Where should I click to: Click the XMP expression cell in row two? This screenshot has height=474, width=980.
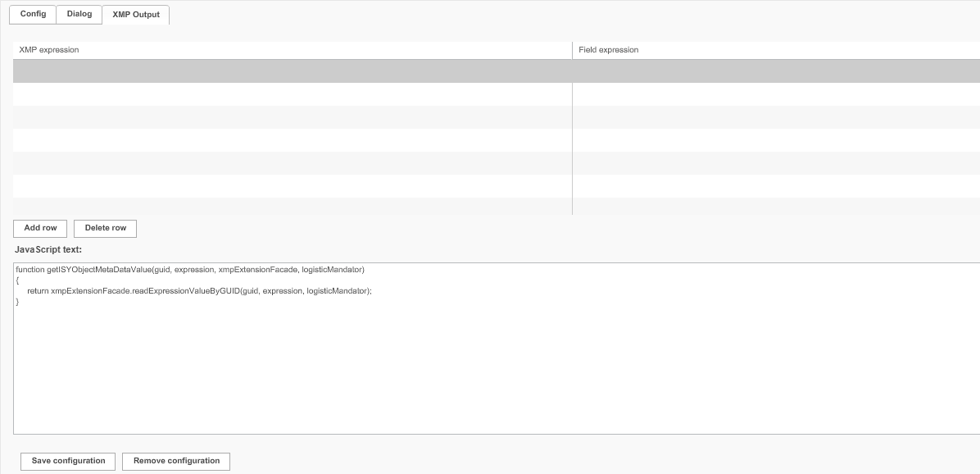coord(287,94)
